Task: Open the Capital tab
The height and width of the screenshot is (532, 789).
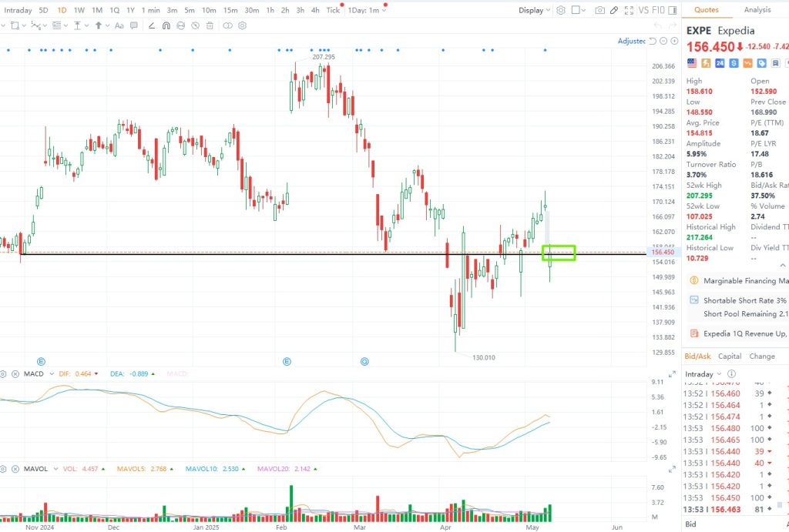Action: (x=730, y=356)
